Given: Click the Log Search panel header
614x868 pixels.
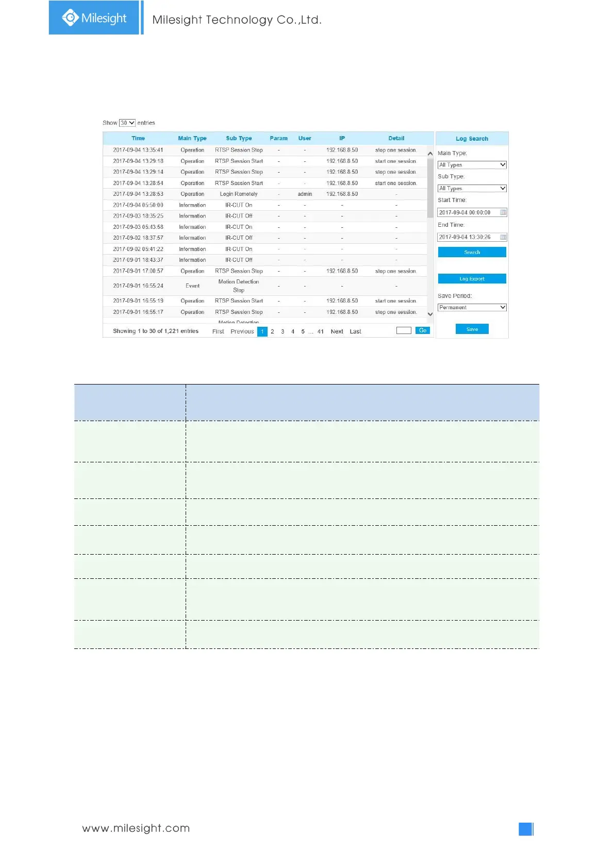Looking at the screenshot, I should click(472, 139).
